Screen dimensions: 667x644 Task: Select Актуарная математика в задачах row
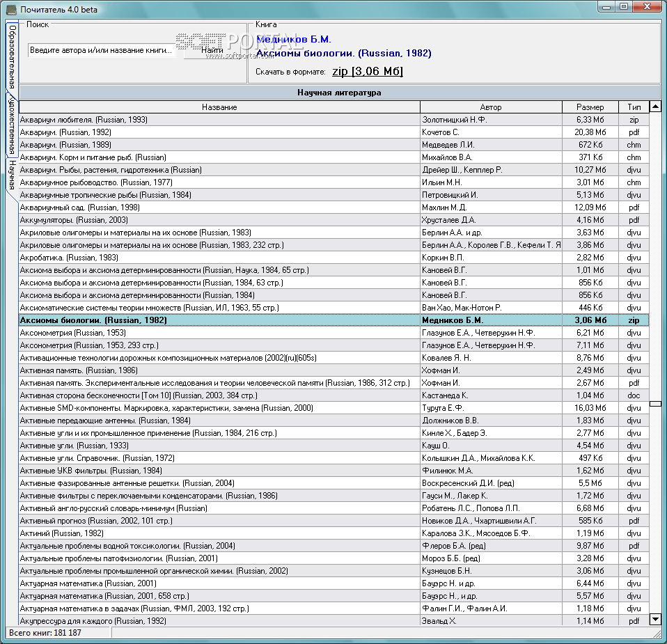[x=334, y=609]
